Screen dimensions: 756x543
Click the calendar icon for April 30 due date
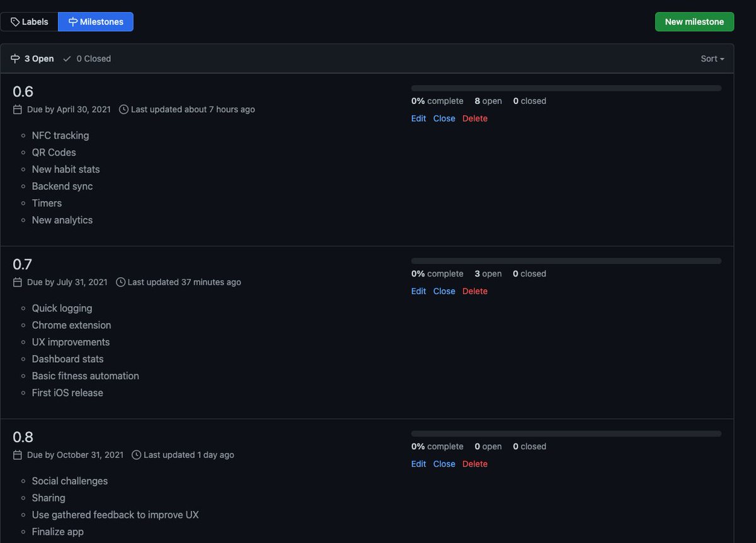pyautogui.click(x=18, y=110)
